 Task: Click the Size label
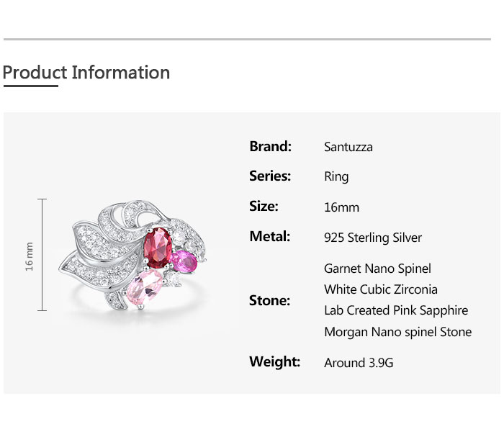pos(264,207)
